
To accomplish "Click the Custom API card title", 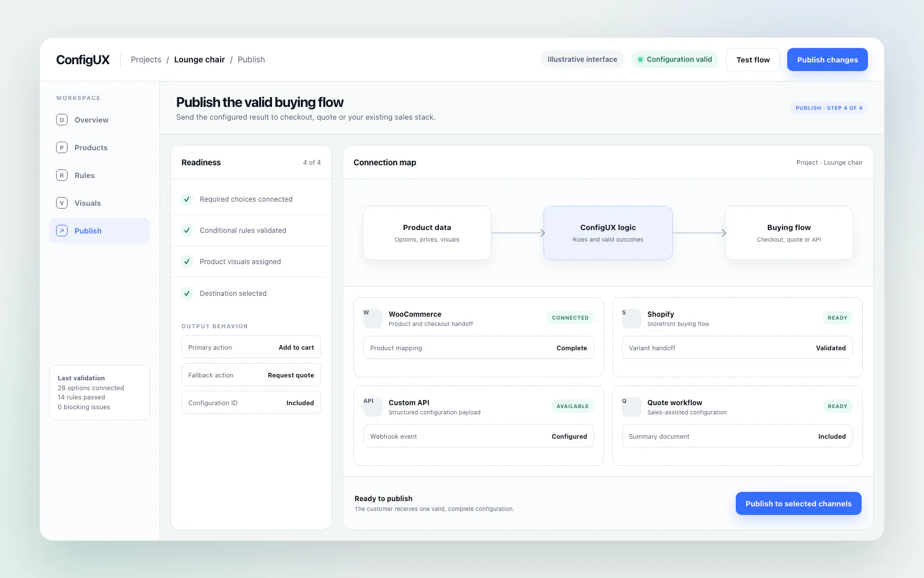I will coord(409,403).
